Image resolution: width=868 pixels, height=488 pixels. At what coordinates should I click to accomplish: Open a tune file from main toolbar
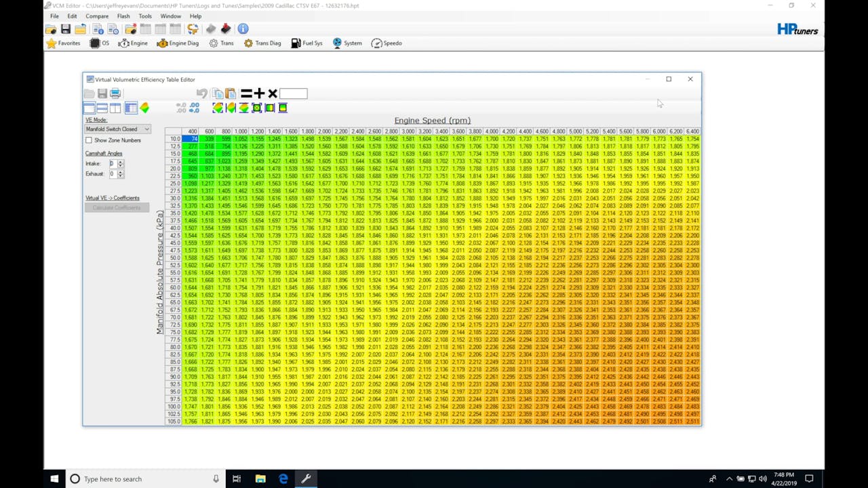[x=51, y=29]
